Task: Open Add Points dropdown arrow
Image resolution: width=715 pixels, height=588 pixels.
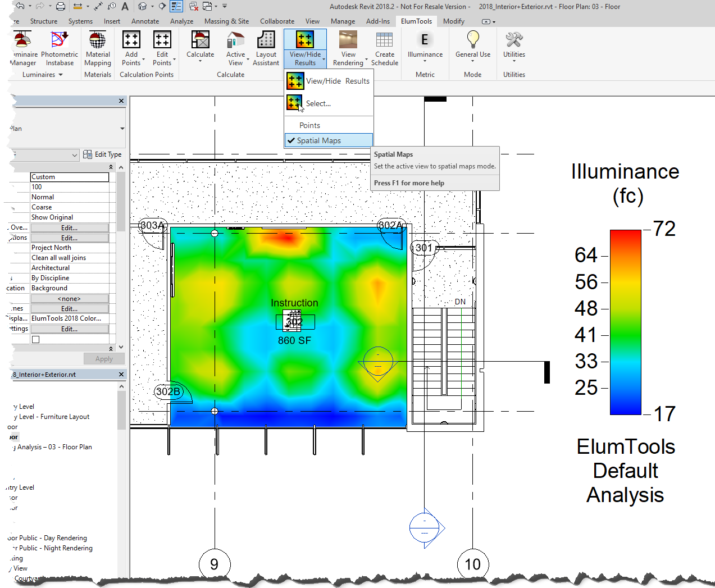Action: click(x=144, y=59)
